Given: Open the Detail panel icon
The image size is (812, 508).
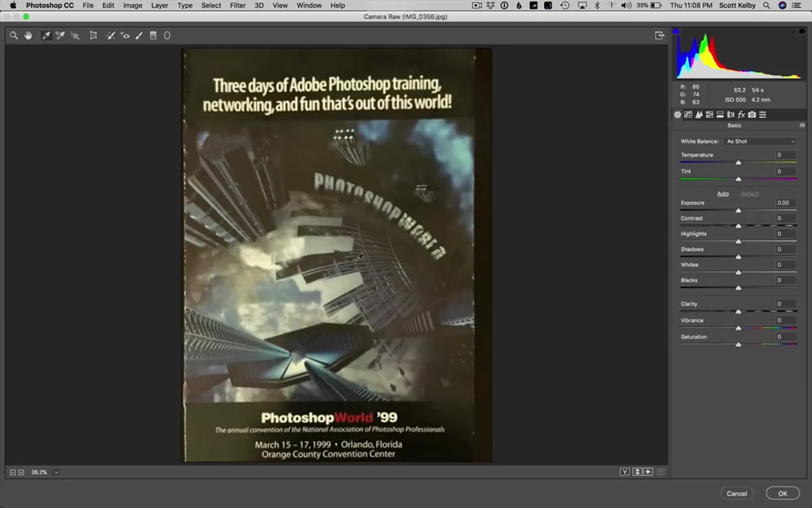Looking at the screenshot, I should (x=699, y=114).
